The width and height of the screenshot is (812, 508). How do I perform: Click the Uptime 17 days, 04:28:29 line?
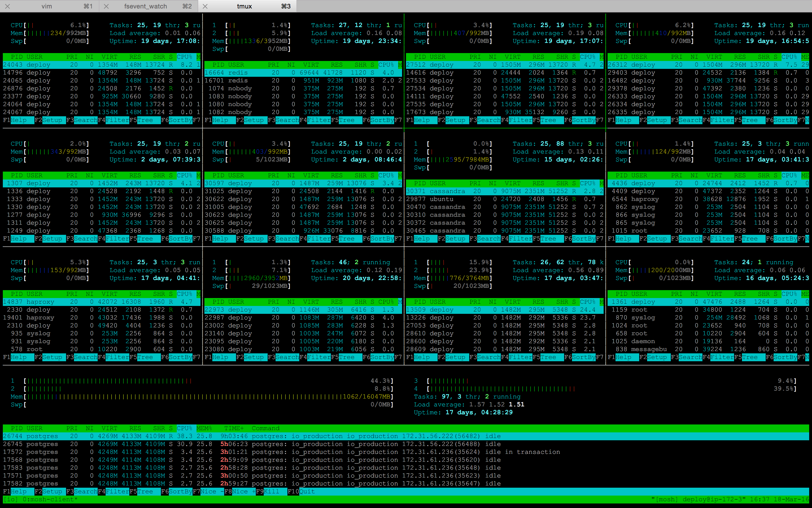click(463, 412)
